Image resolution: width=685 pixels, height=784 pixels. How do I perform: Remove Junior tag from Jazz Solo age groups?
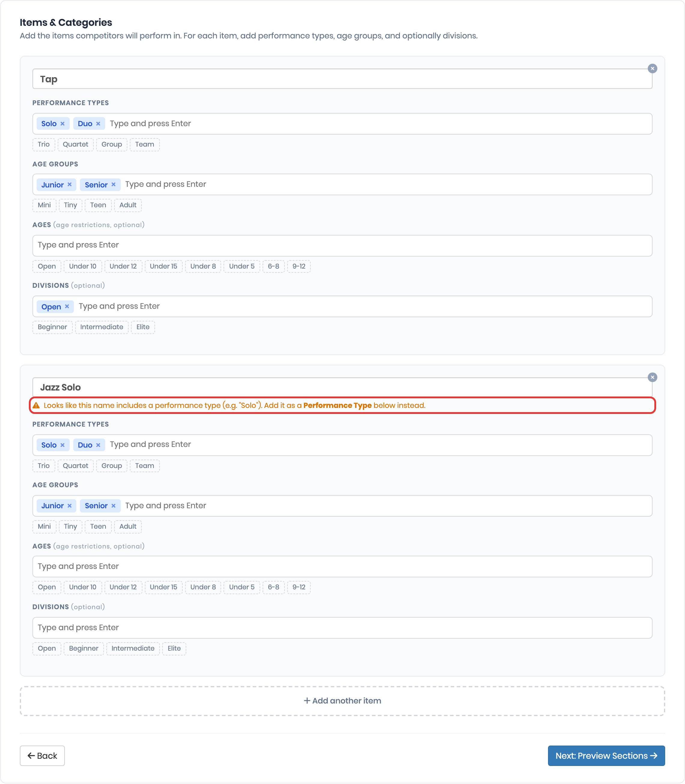(x=70, y=506)
